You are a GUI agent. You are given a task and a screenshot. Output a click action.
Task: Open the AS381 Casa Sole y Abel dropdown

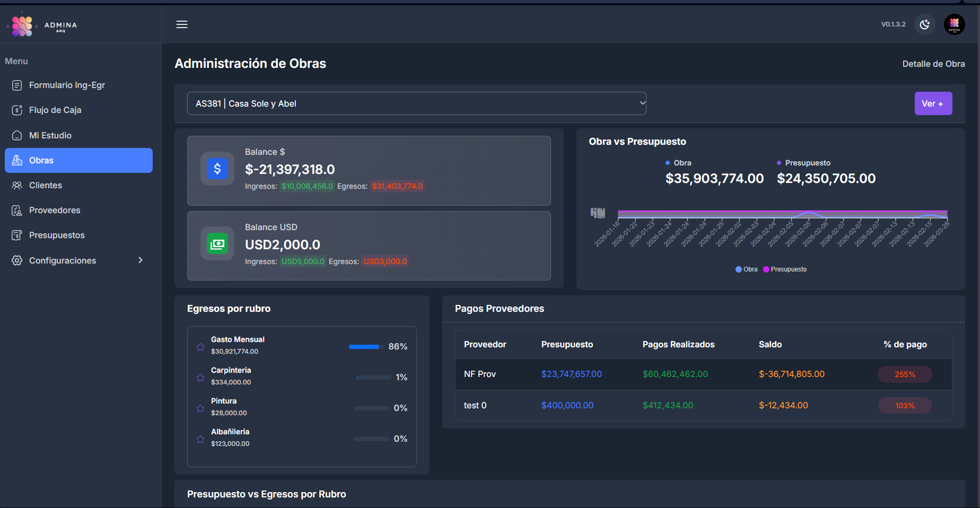click(x=416, y=103)
